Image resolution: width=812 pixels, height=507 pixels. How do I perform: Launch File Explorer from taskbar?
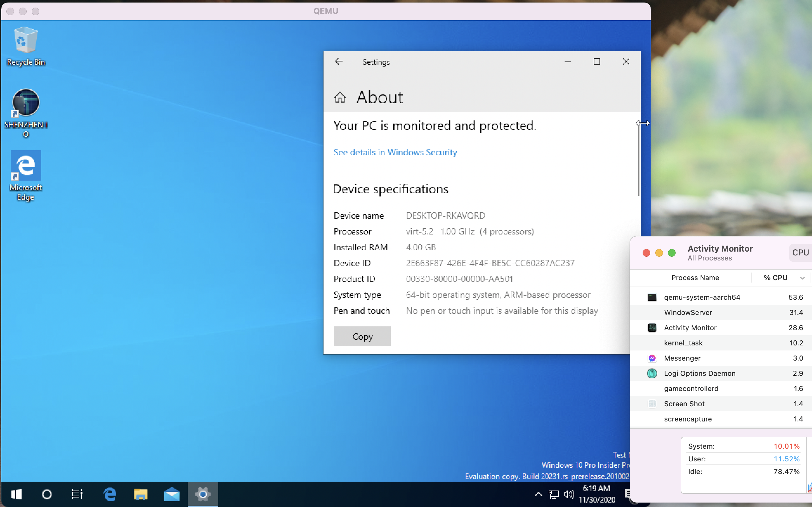[140, 494]
